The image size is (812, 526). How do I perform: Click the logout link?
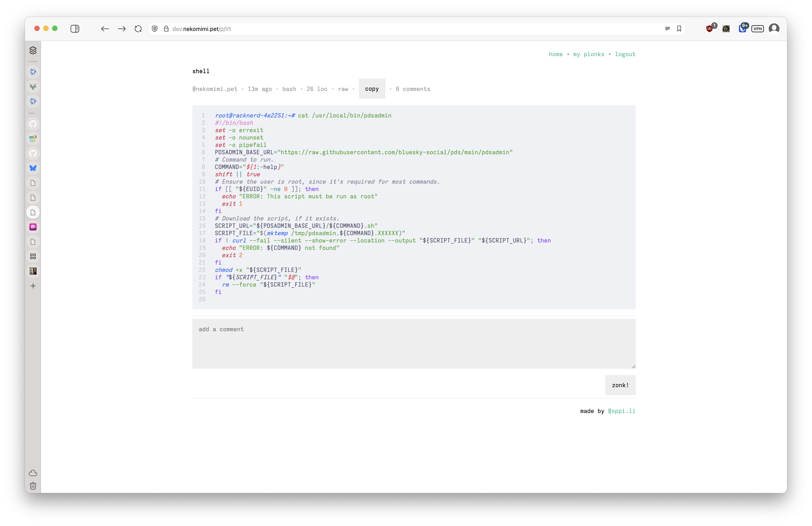pyautogui.click(x=625, y=54)
